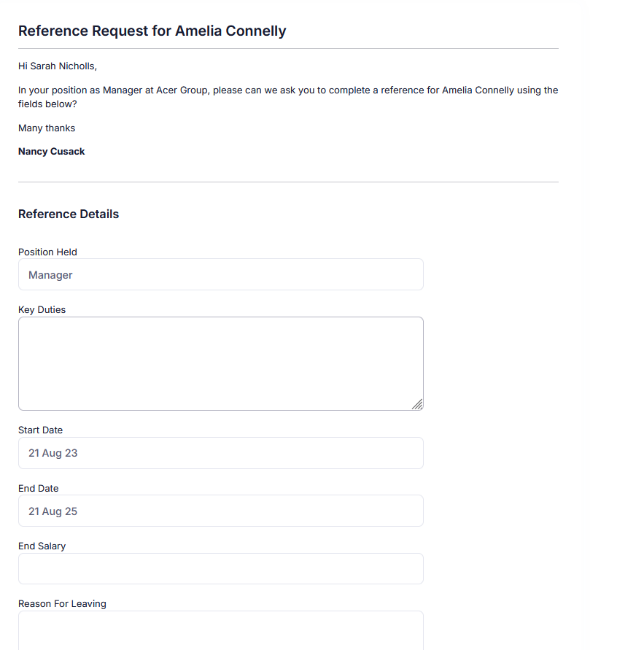Click the Reason For Leaving label
The height and width of the screenshot is (650, 644).
[x=62, y=603]
